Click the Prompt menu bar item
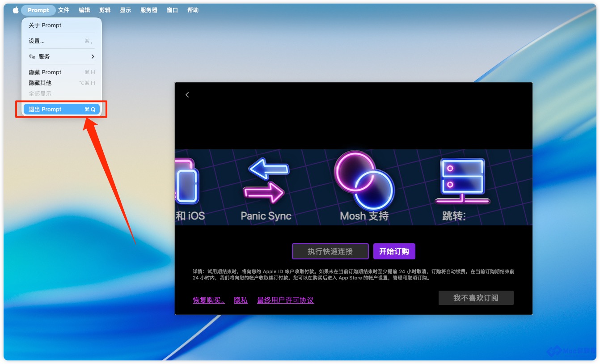Screen dimensions: 600x364 [38, 10]
